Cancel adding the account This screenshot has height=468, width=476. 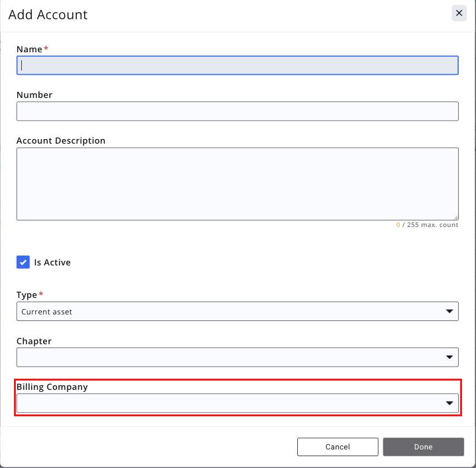(338, 447)
